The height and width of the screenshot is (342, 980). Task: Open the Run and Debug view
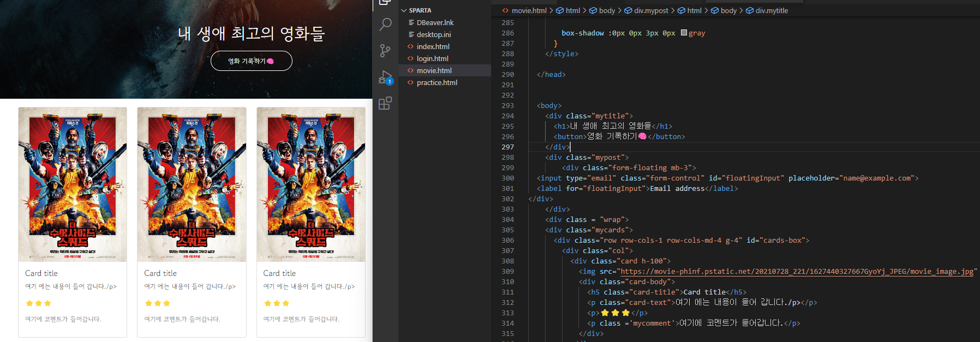tap(386, 77)
